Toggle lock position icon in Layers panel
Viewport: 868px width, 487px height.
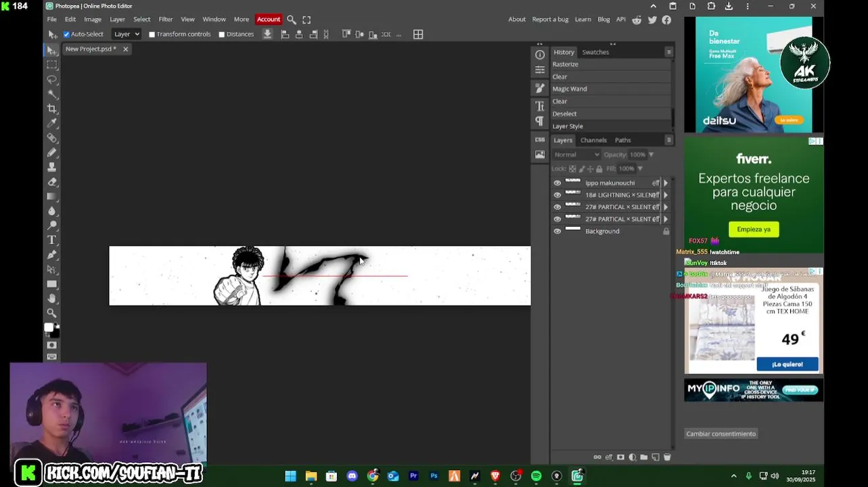[590, 168]
